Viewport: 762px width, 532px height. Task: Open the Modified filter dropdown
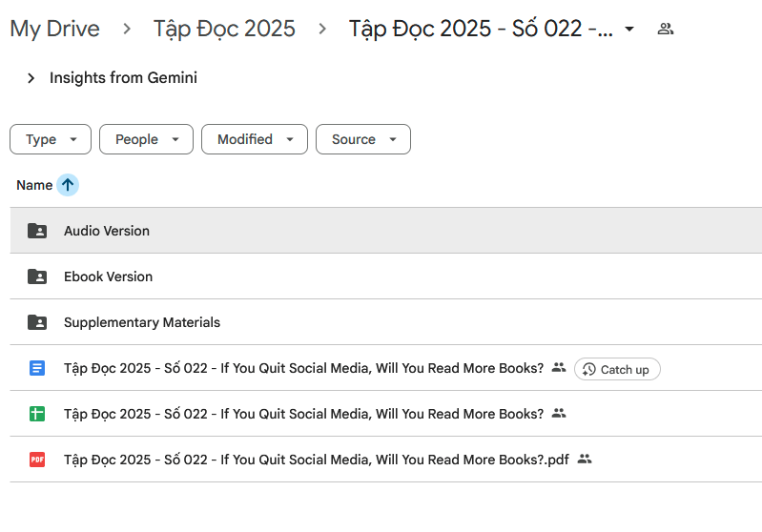point(254,139)
